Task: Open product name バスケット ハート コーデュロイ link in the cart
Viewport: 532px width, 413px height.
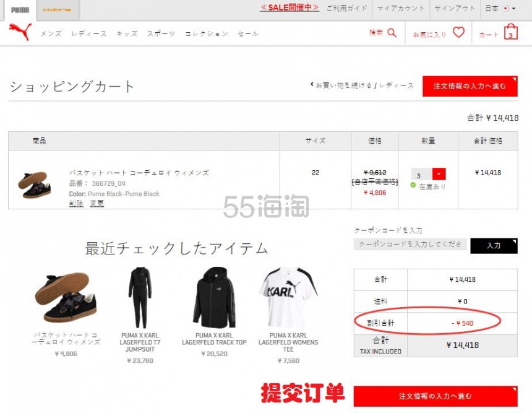Action: [x=139, y=173]
